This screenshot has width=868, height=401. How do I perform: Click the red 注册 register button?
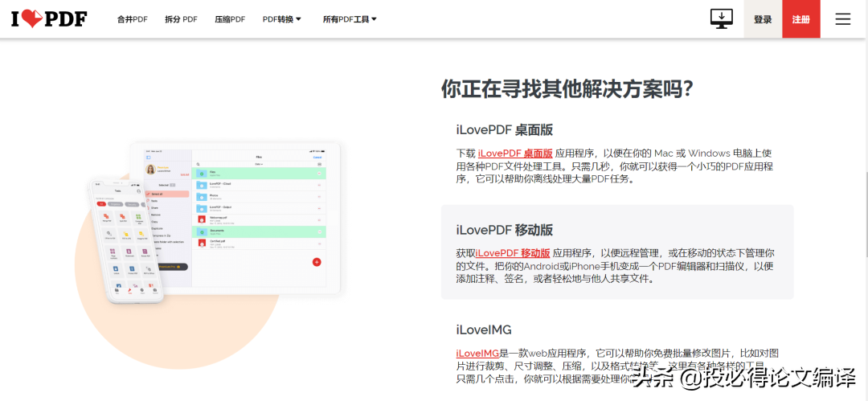pyautogui.click(x=801, y=19)
